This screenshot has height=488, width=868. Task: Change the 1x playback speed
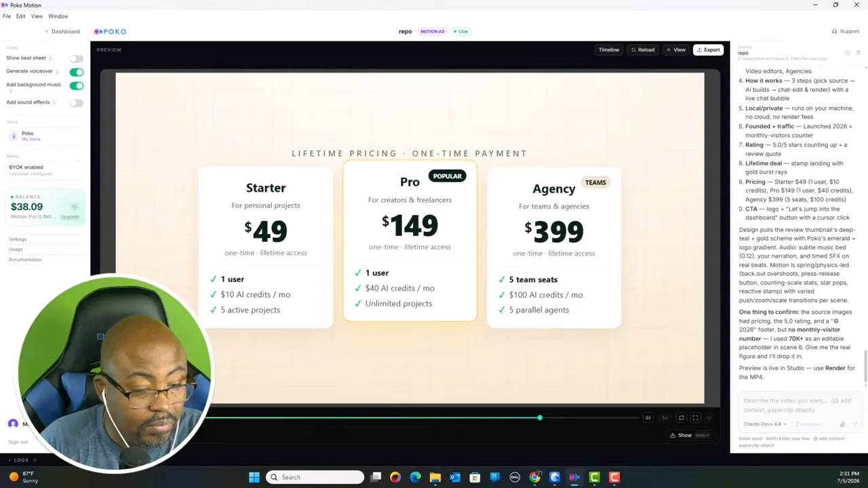[x=665, y=418]
